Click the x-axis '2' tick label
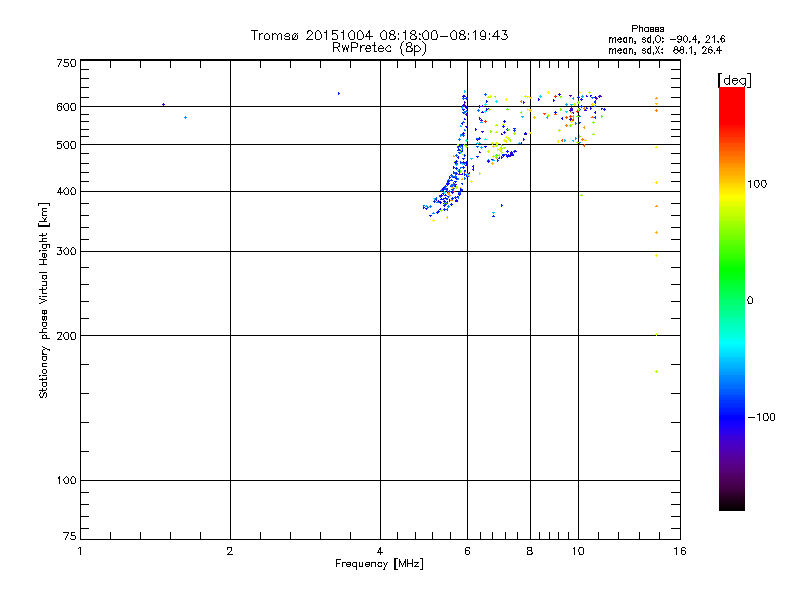The height and width of the screenshot is (600, 800). 230,551
